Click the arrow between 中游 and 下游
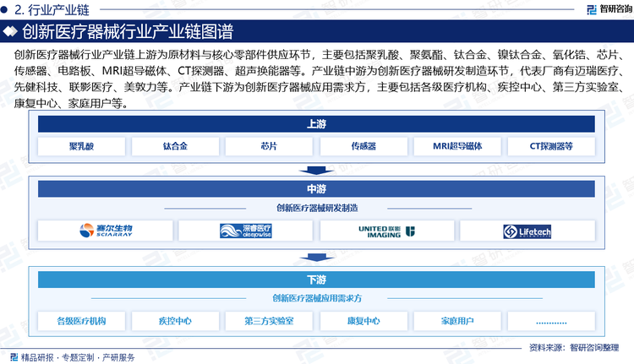 [316, 258]
